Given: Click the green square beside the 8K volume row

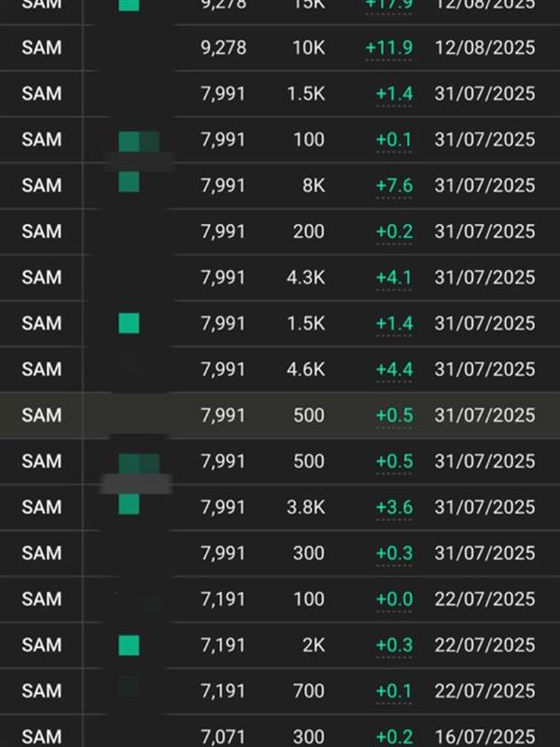Looking at the screenshot, I should [129, 182].
